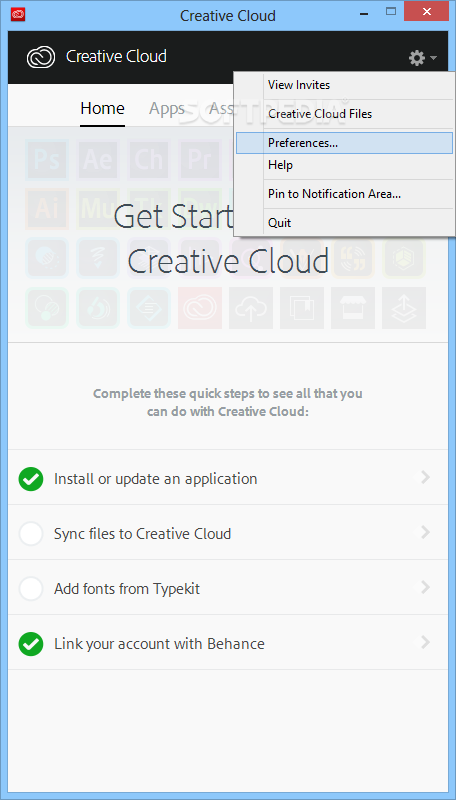Screen dimensions: 456x800
Task: Click the 'Creative Cloud' window title text
Action: 227,15
